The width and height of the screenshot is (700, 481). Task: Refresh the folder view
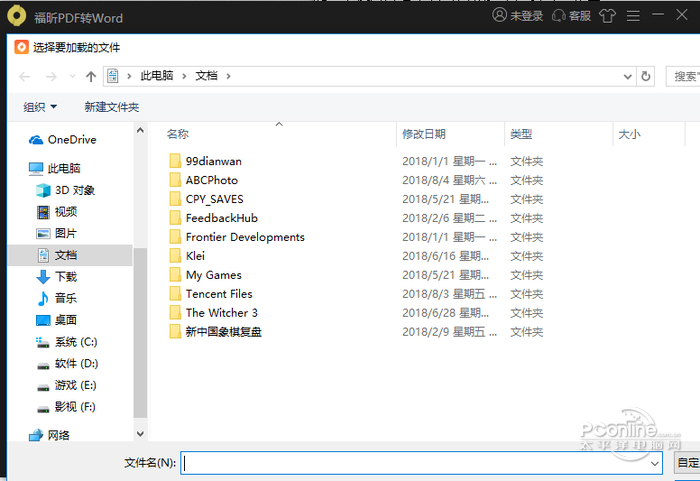pos(646,76)
